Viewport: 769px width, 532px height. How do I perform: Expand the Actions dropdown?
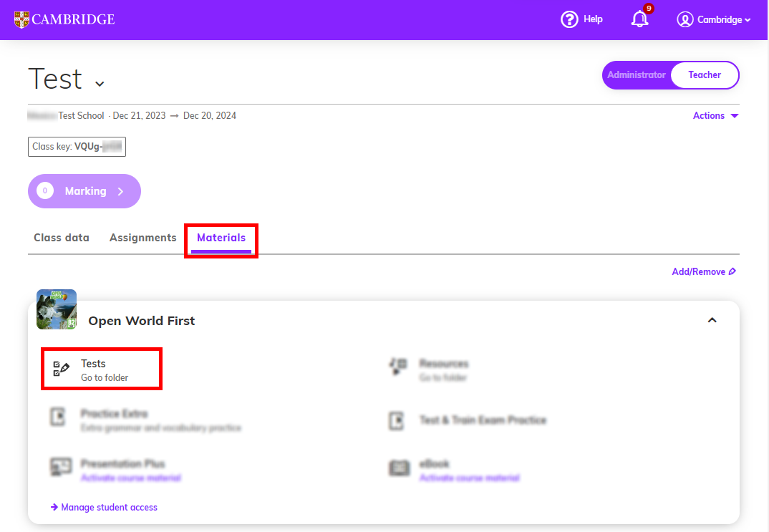pos(715,116)
